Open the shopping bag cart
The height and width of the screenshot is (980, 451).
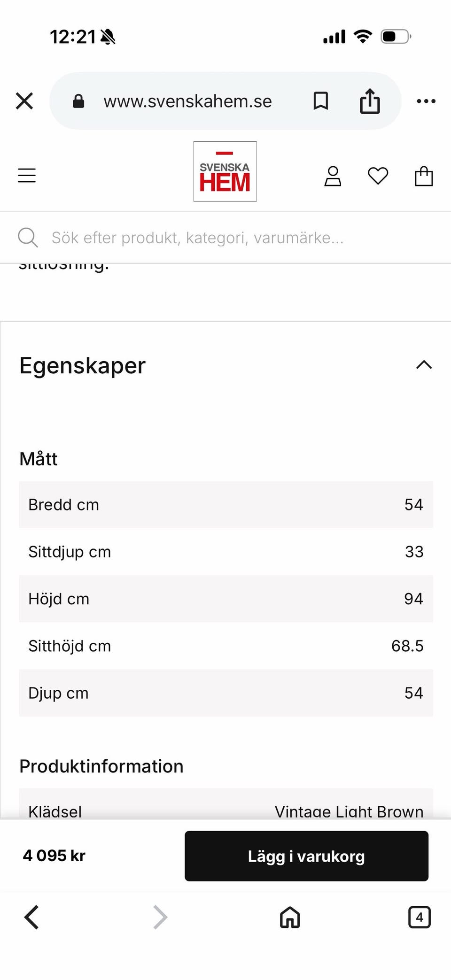click(423, 177)
